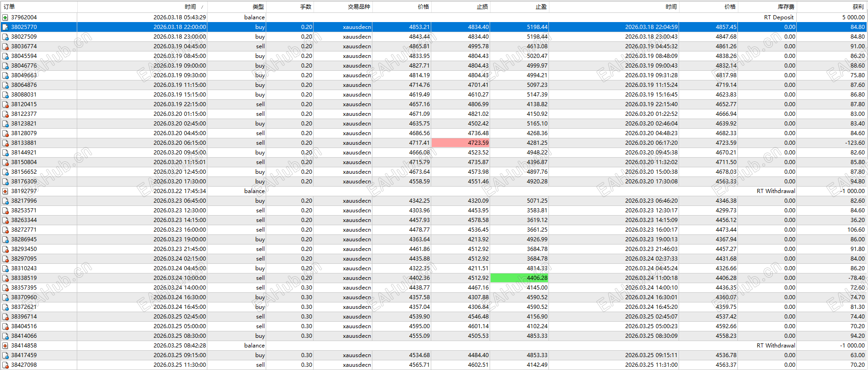
Task: Select the timestamp "2026.03.18 05:43:29"
Action: coord(180,17)
